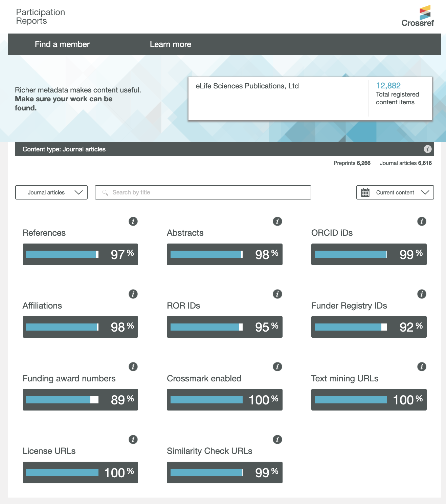Click the References 97% progress bar

80,254
